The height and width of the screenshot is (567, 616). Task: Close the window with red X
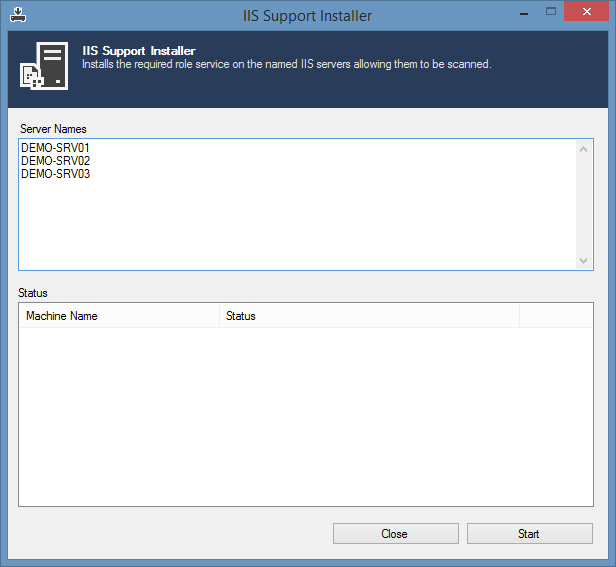tap(587, 11)
